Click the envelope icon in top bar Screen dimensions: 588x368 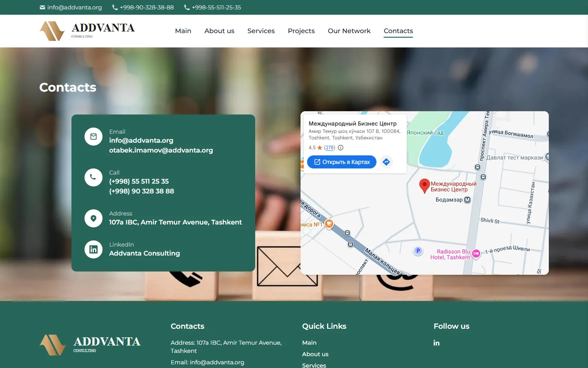42,7
